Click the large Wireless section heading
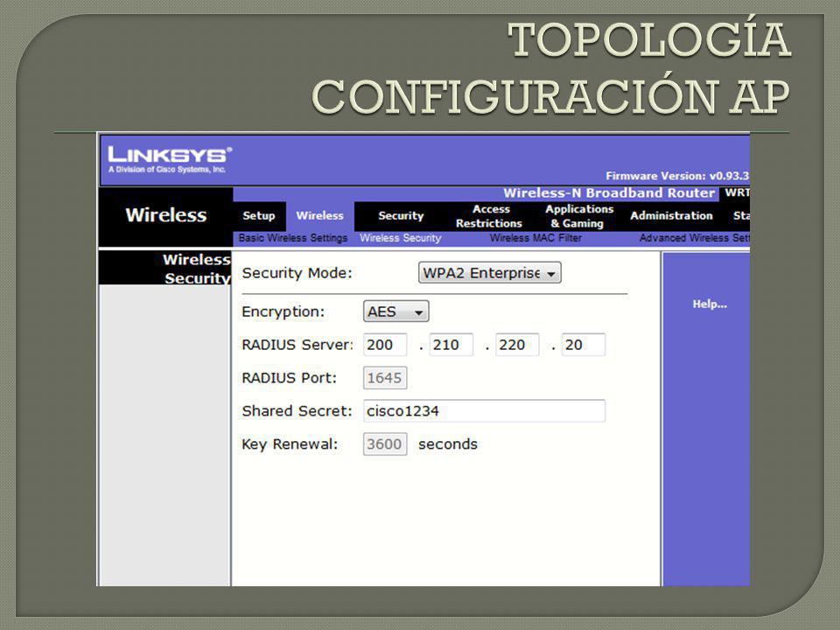Screen dimensions: 840x630 [x=165, y=215]
